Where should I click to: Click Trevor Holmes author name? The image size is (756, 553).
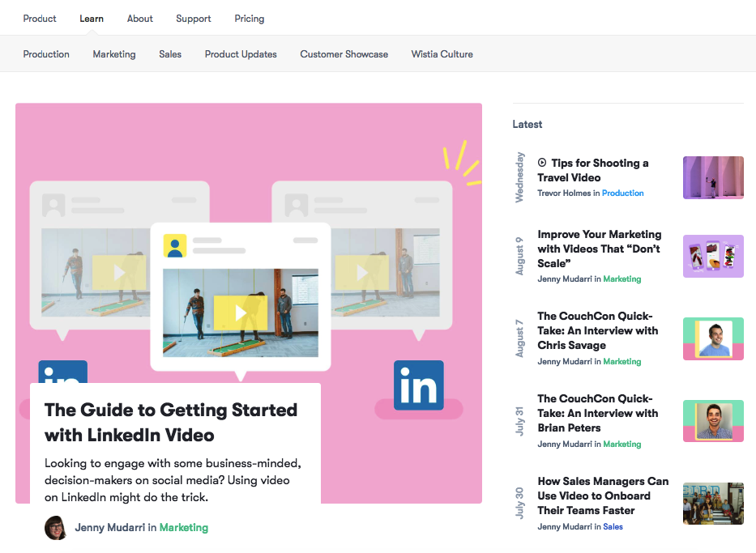pos(564,194)
